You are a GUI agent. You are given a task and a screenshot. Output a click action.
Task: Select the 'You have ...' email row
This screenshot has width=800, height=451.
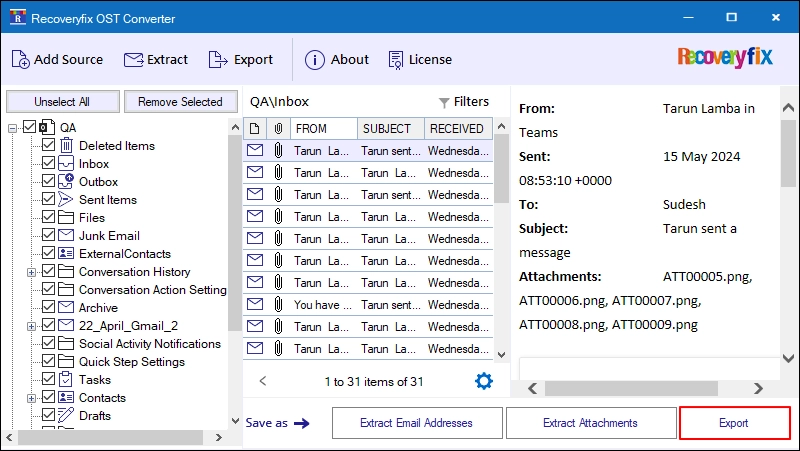pyautogui.click(x=368, y=305)
